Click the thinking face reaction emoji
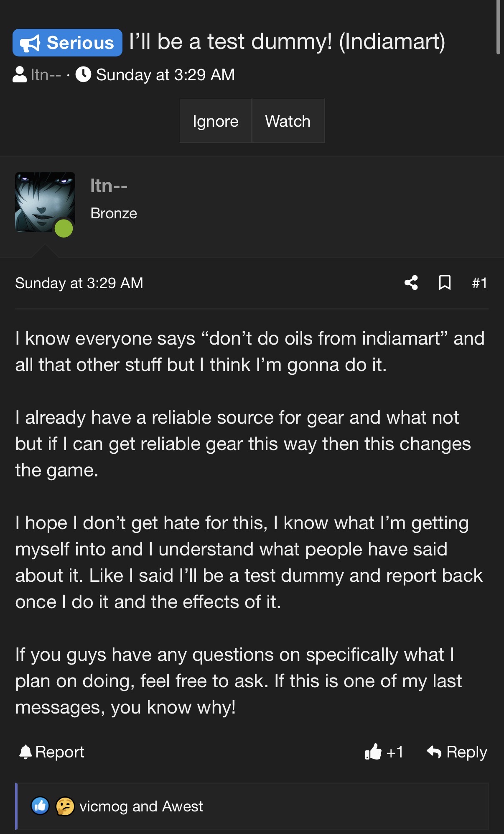The width and height of the screenshot is (504, 834). coord(65,806)
